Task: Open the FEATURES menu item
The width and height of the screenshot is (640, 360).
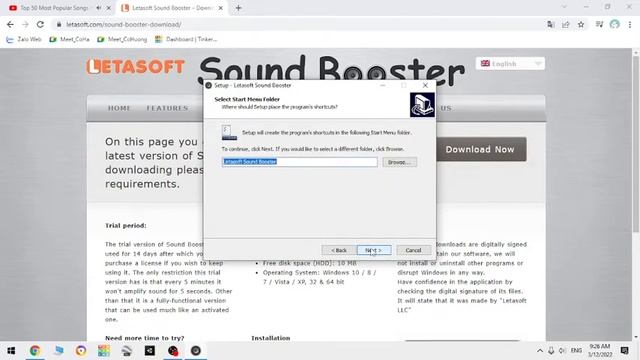Action: (167, 108)
